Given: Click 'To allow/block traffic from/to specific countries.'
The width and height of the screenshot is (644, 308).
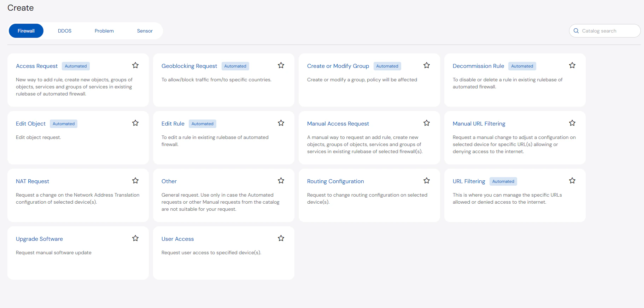Looking at the screenshot, I should [x=216, y=80].
